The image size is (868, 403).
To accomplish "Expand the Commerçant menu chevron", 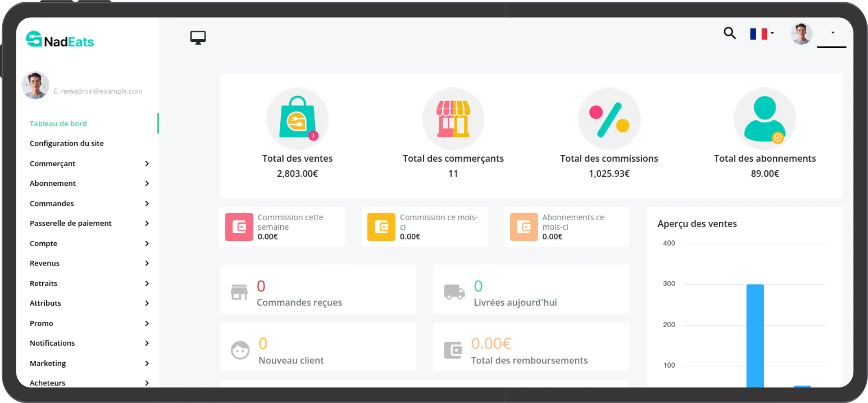I will (x=147, y=164).
